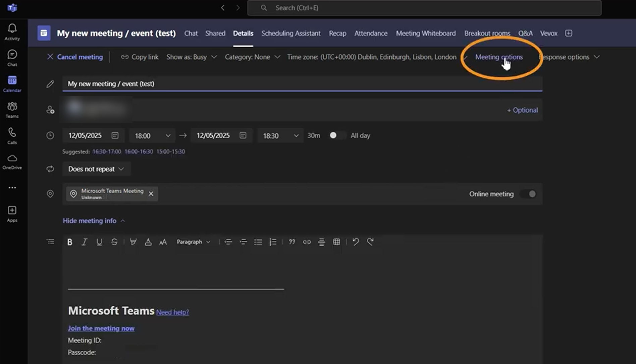The image size is (636, 364).
Task: Expand the Does not repeat dropdown
Action: coord(96,169)
